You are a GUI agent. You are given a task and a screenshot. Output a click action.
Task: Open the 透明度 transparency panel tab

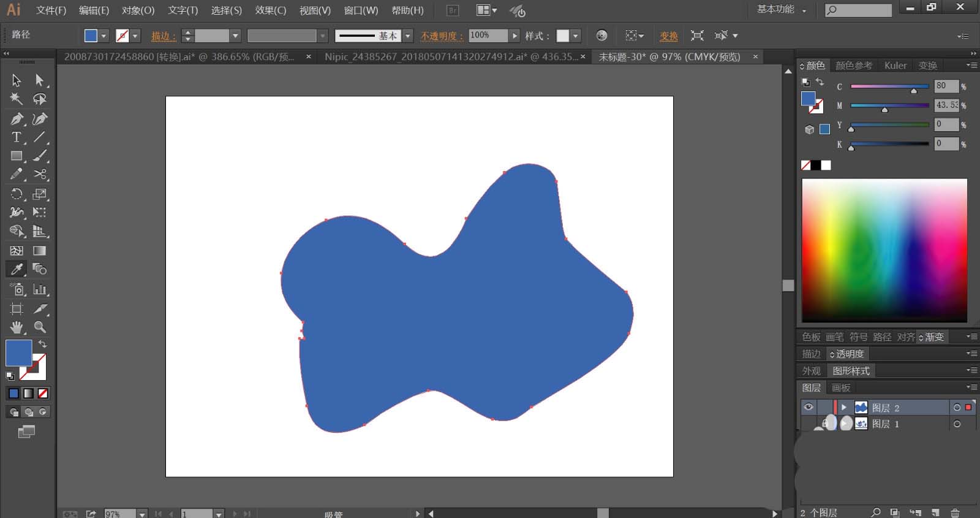pyautogui.click(x=847, y=354)
